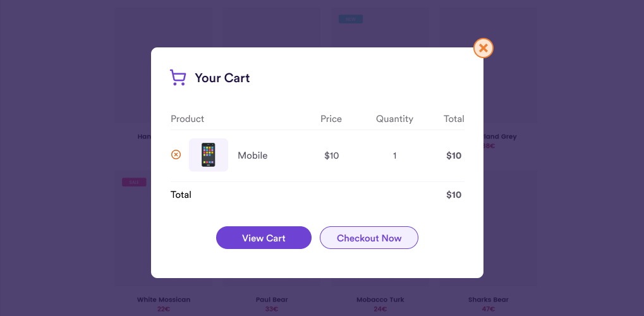644x316 pixels.
Task: Open the Mobile product thumbnail
Action: pos(208,155)
